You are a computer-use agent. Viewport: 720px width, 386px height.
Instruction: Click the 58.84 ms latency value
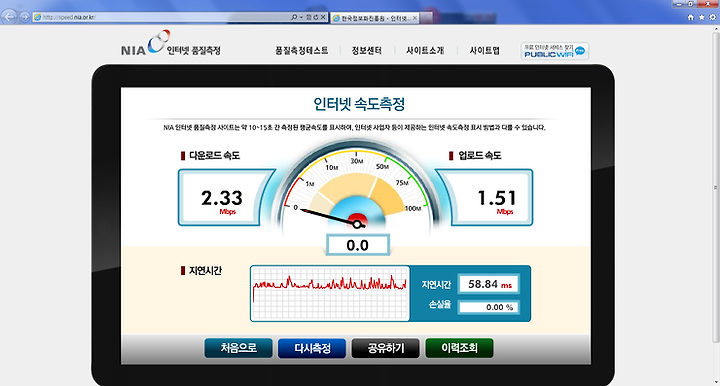(489, 284)
